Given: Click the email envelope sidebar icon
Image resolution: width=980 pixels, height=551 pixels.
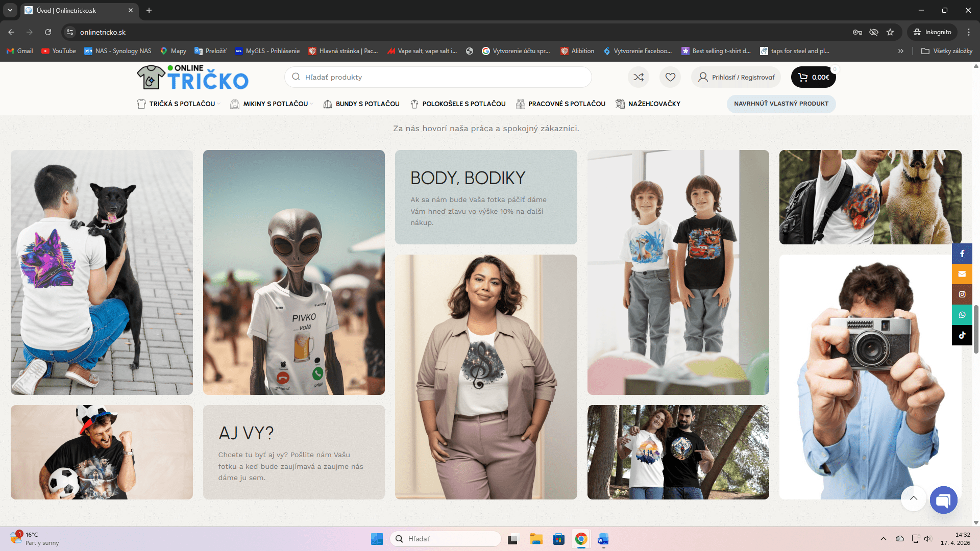Looking at the screenshot, I should pyautogui.click(x=962, y=274).
